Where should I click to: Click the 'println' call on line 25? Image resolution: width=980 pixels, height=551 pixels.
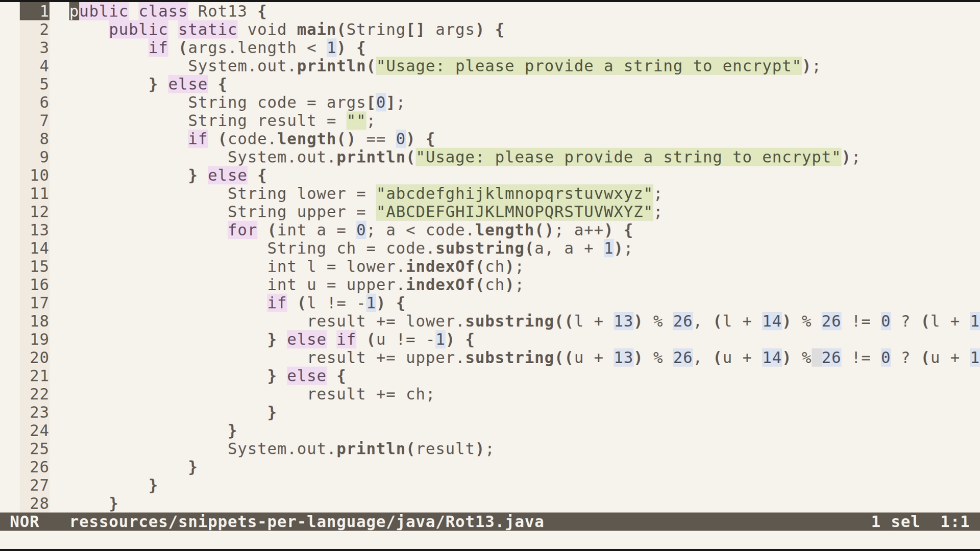click(x=370, y=448)
